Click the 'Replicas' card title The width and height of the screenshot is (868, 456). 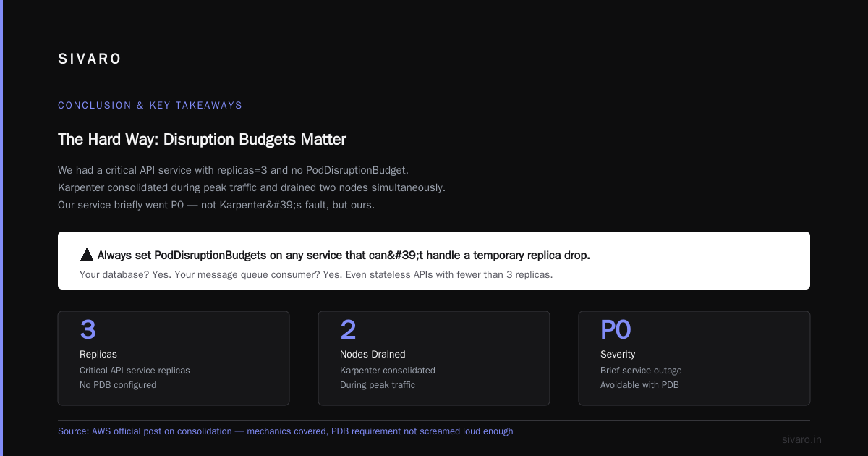tap(98, 354)
